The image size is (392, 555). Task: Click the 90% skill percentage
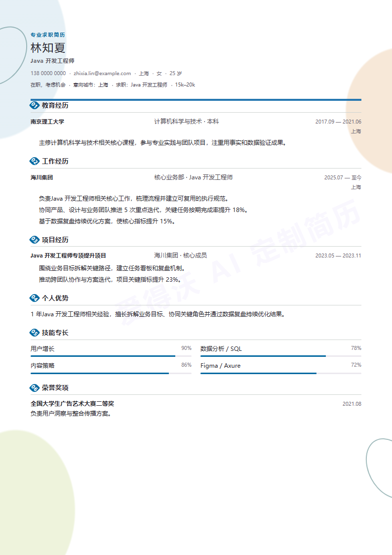[x=186, y=348]
